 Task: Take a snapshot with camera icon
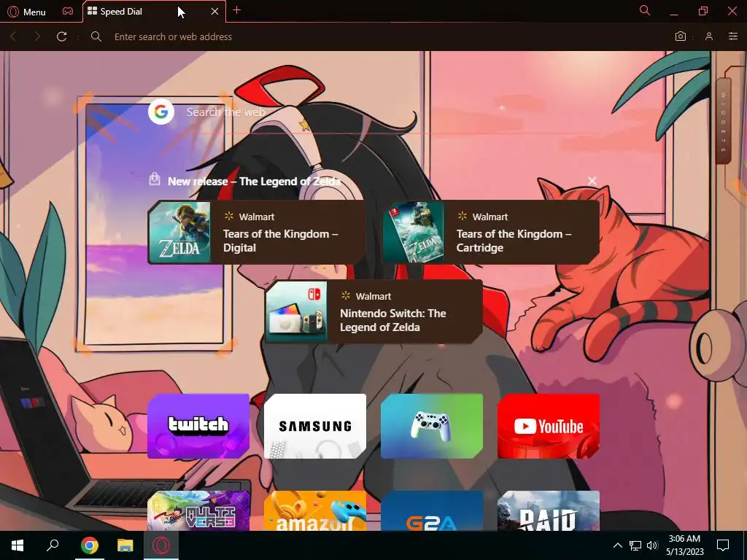[681, 36]
